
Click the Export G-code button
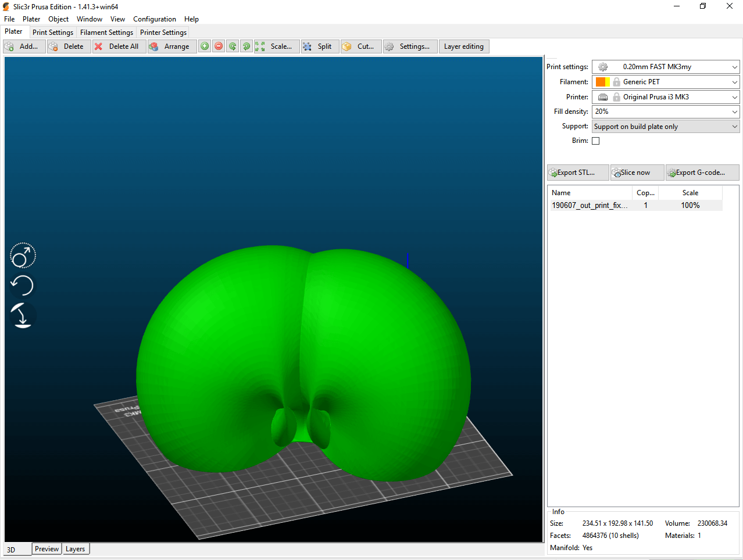click(702, 173)
